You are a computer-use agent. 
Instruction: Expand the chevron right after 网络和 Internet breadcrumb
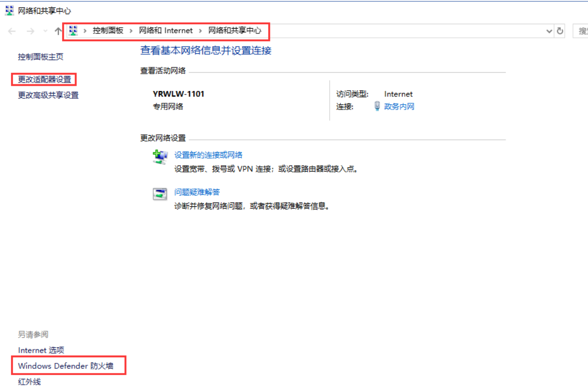pos(201,31)
